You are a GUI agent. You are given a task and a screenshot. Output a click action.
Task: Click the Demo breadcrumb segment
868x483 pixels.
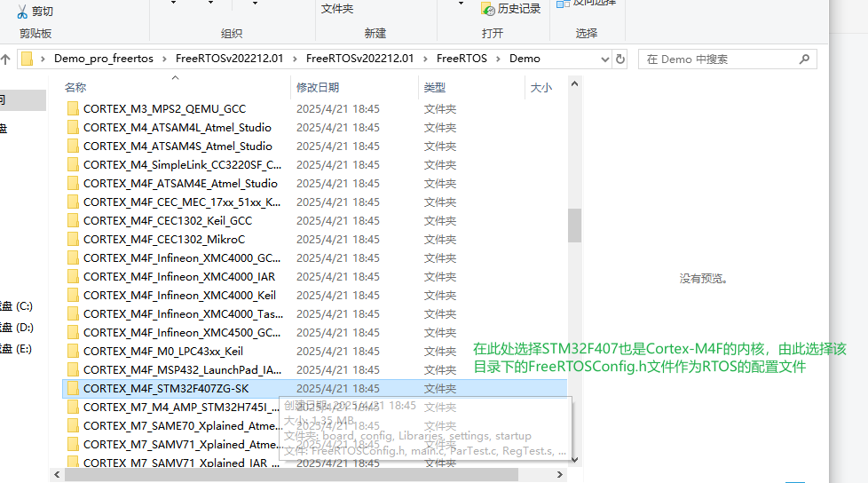pos(525,59)
